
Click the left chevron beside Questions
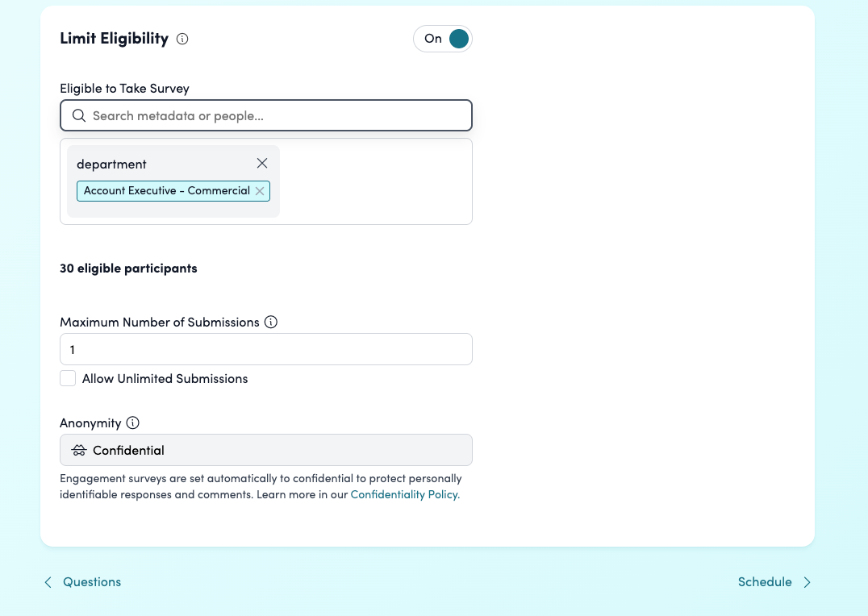48,582
